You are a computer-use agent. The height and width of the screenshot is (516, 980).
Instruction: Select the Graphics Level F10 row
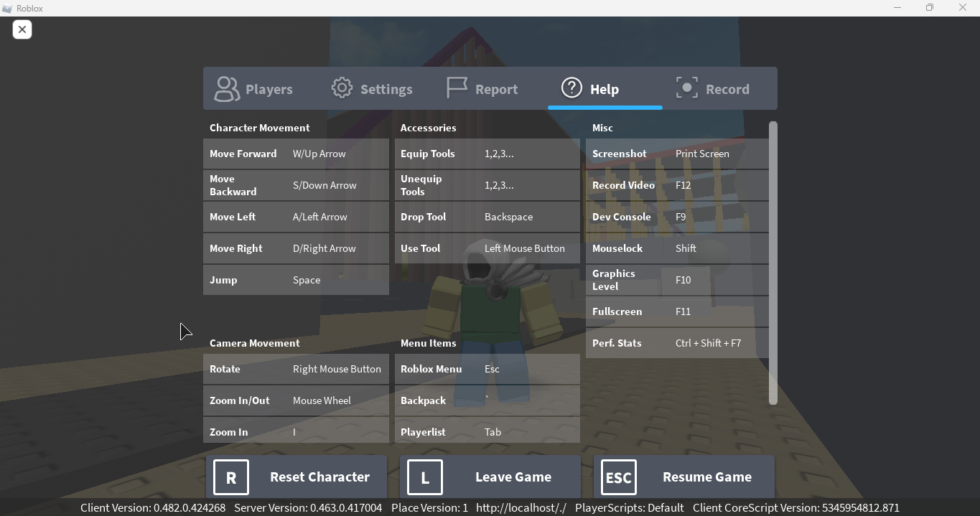click(x=677, y=280)
